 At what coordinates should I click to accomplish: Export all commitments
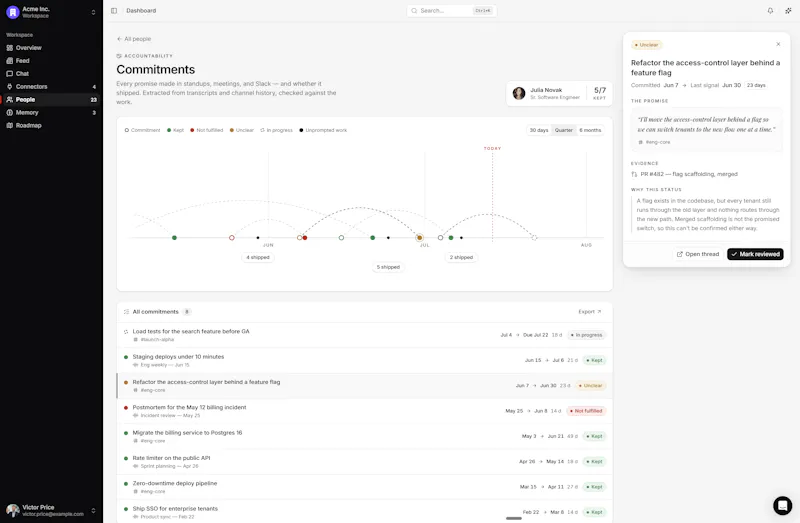tap(590, 312)
